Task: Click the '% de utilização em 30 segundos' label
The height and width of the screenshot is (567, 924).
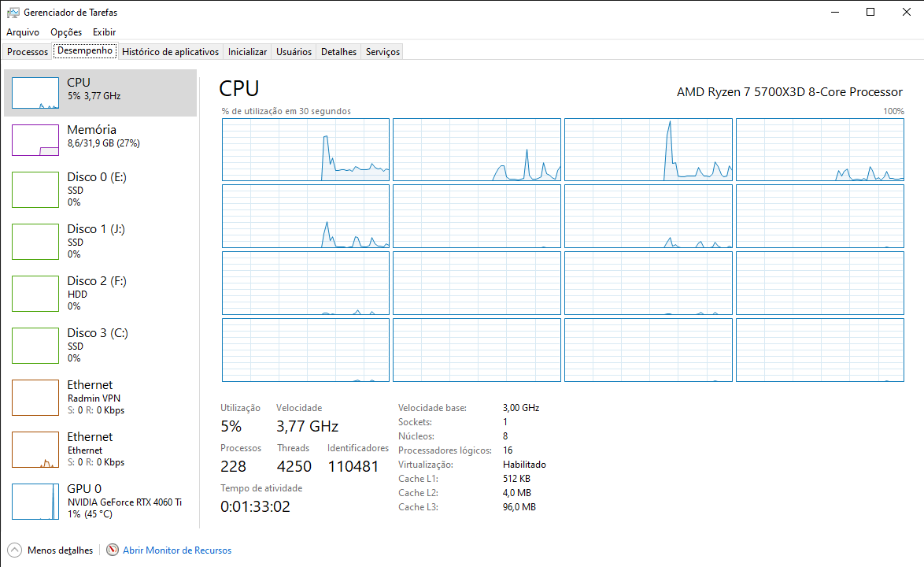Action: 286,111
